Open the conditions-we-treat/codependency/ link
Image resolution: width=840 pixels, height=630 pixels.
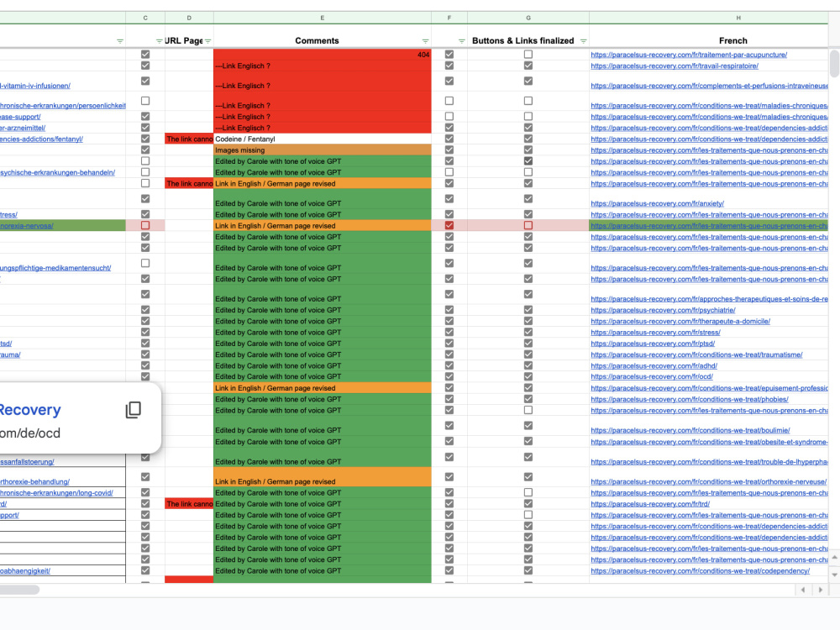(701, 571)
